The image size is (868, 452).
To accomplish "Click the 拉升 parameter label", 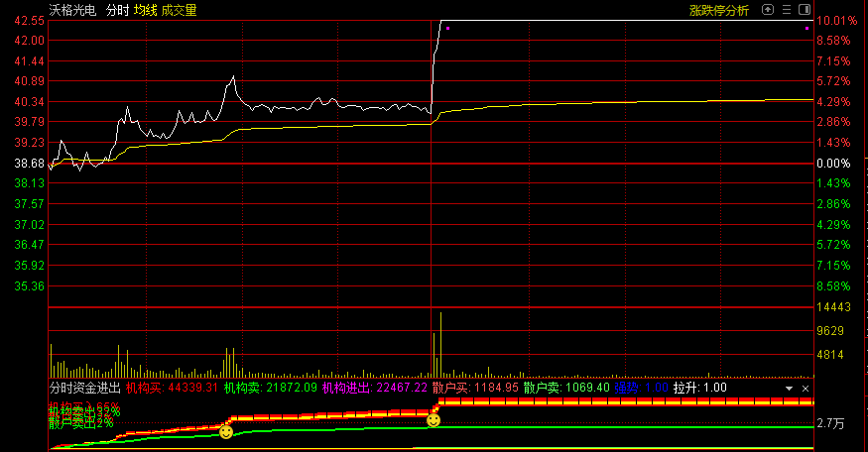I will point(700,388).
